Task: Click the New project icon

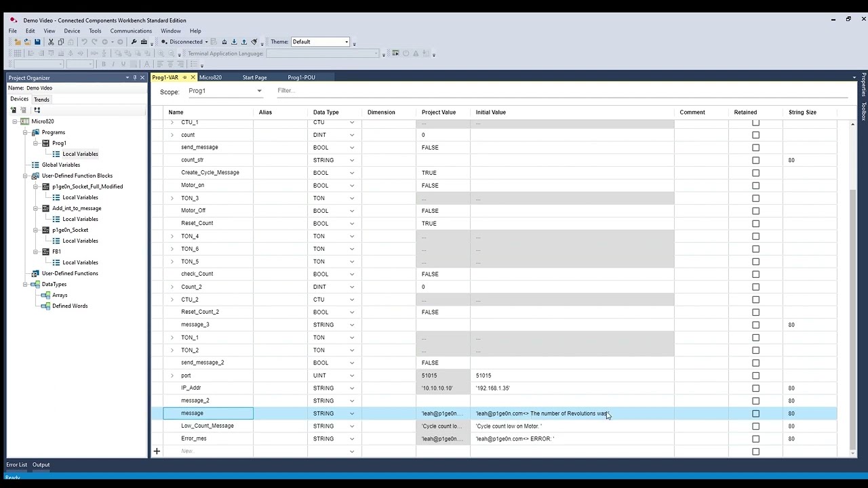Action: click(18, 42)
